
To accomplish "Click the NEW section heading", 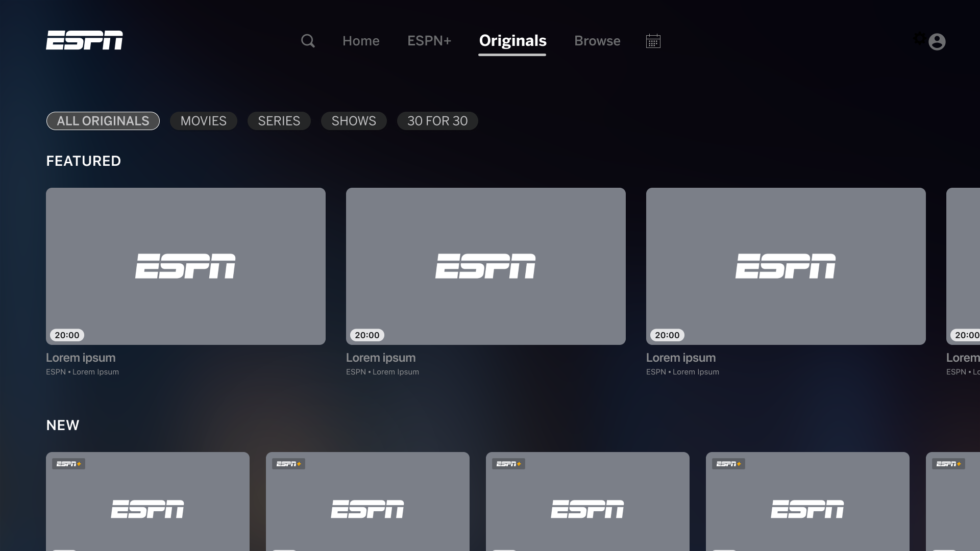I will click(x=63, y=425).
